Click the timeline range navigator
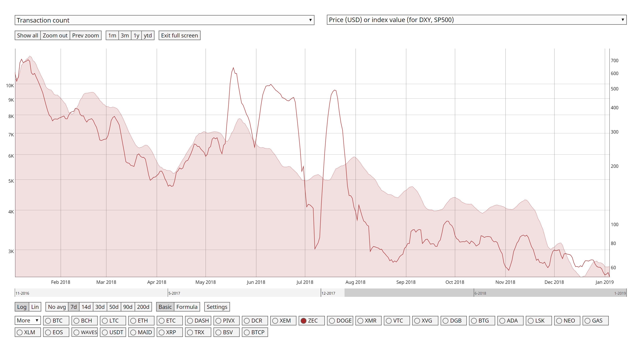Image resolution: width=644 pixels, height=361 pixels. click(x=322, y=293)
